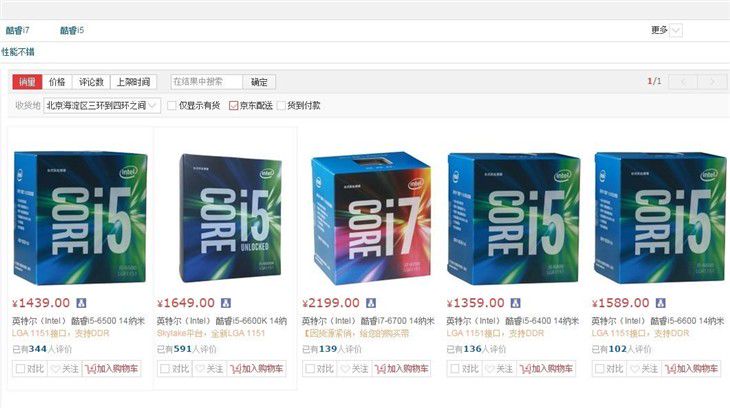Viewport: 730px width, 408px height.
Task: Sort by 价格 tab
Action: point(57,82)
